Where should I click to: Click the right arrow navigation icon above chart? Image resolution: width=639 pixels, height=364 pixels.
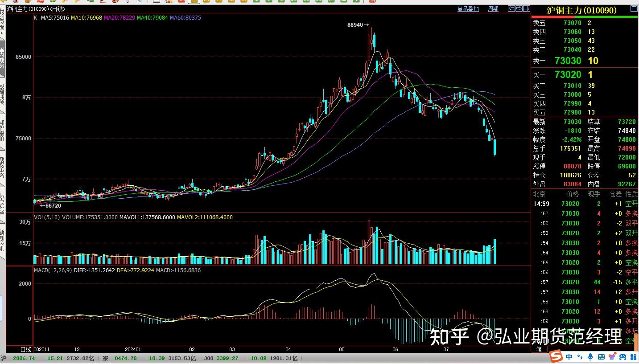519,8
